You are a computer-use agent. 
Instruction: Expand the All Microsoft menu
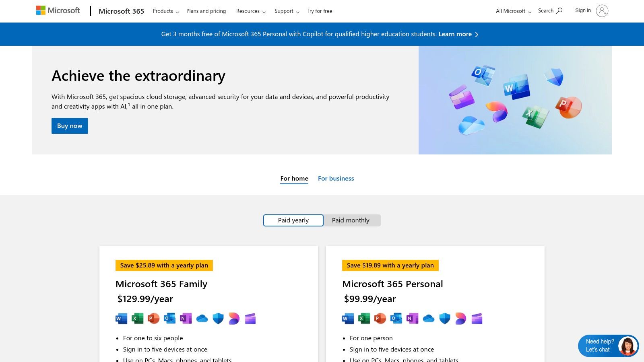513,11
